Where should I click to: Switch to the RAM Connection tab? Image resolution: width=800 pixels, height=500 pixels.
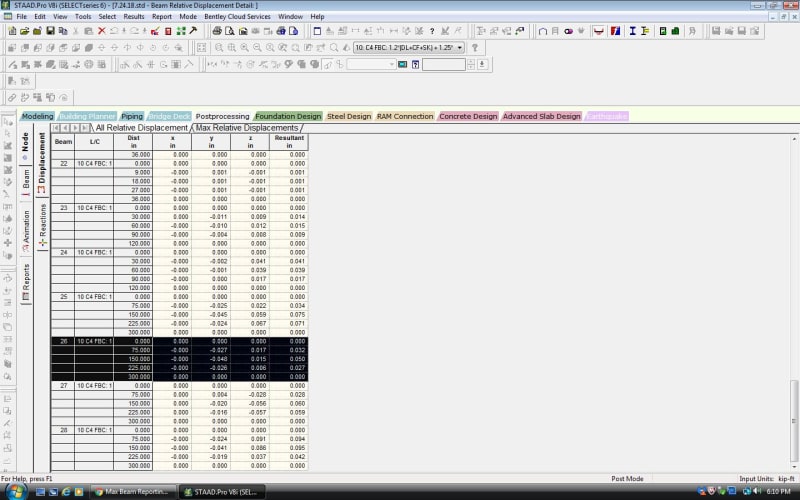(405, 116)
